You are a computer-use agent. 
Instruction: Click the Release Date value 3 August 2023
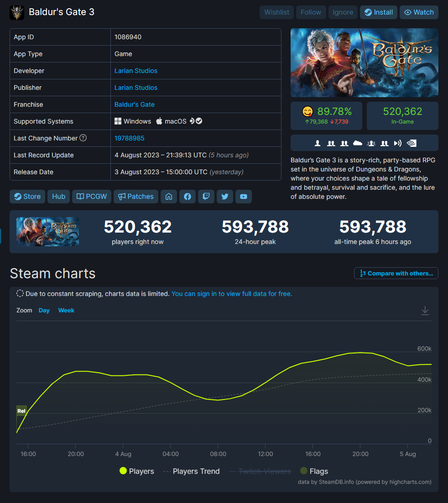pos(179,172)
